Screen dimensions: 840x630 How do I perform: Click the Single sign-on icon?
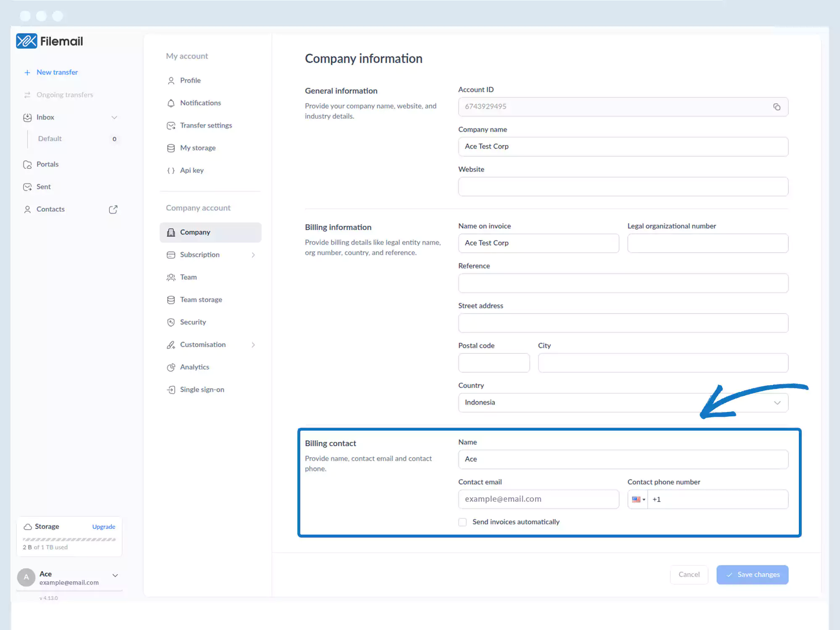[171, 390]
